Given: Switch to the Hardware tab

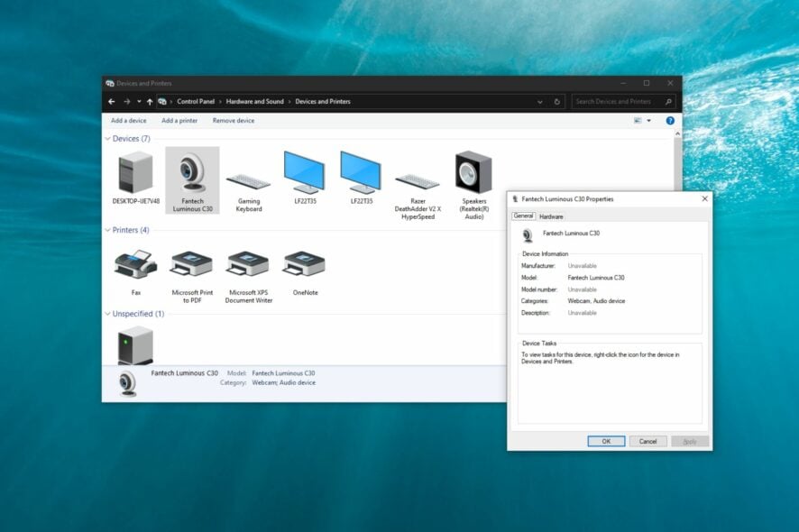Looking at the screenshot, I should [550, 216].
